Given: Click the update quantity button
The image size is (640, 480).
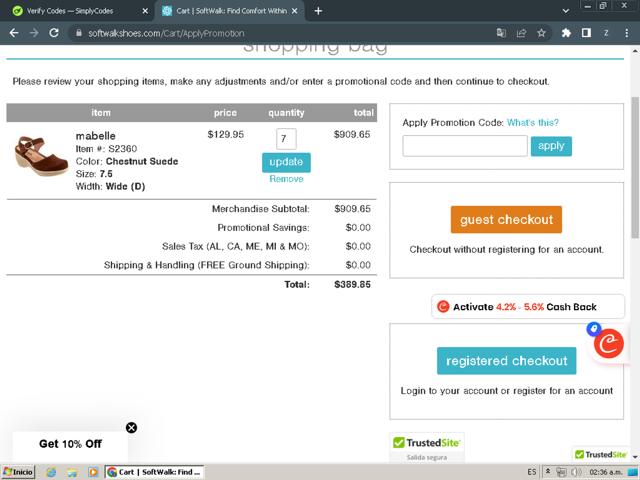Looking at the screenshot, I should (x=286, y=162).
